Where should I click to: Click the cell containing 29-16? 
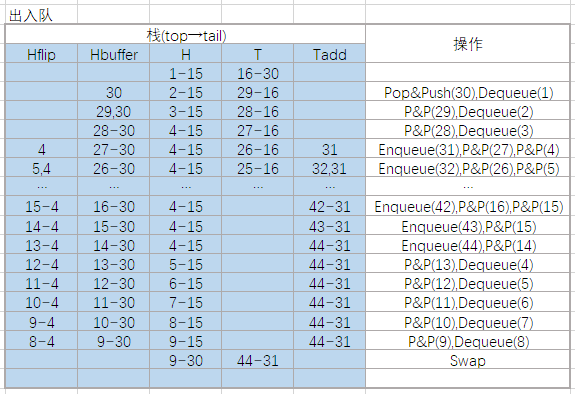pos(258,92)
